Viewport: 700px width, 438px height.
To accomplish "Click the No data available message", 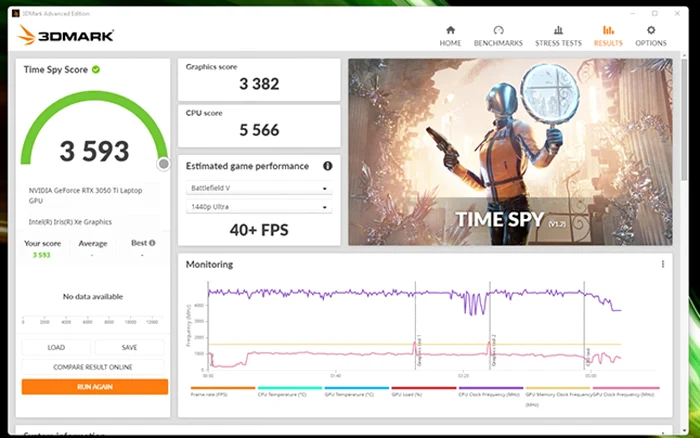I will tap(93, 296).
